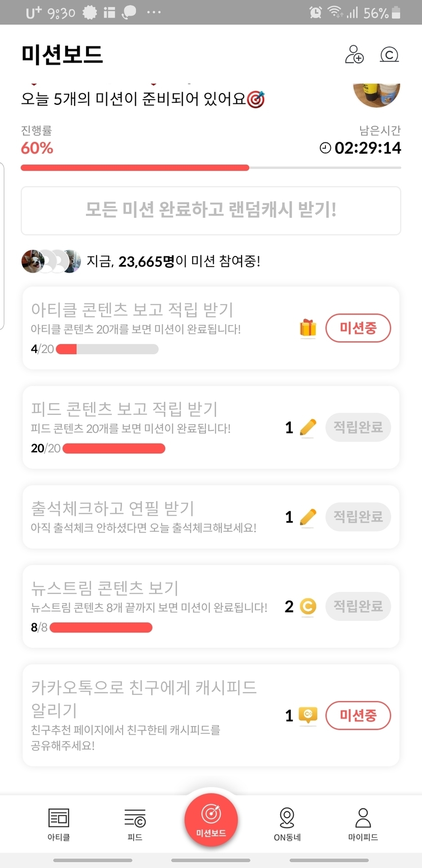This screenshot has height=868, width=422.
Task: Tap the participant avatars thumbnail group
Action: [x=51, y=262]
